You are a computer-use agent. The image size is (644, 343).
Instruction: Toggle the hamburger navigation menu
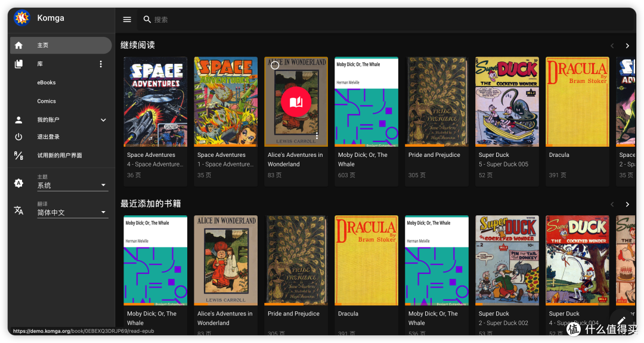128,19
